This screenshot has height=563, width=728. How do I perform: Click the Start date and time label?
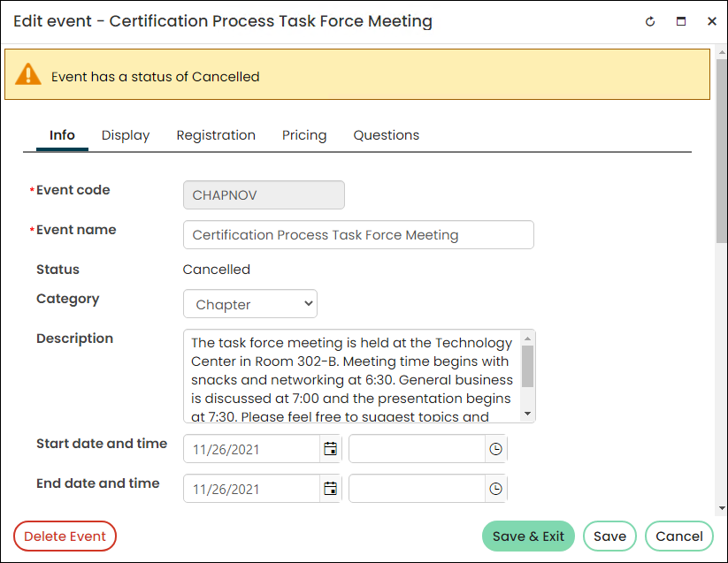[102, 444]
